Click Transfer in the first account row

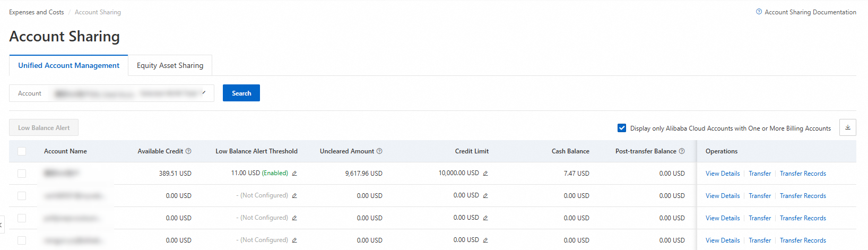click(x=760, y=174)
